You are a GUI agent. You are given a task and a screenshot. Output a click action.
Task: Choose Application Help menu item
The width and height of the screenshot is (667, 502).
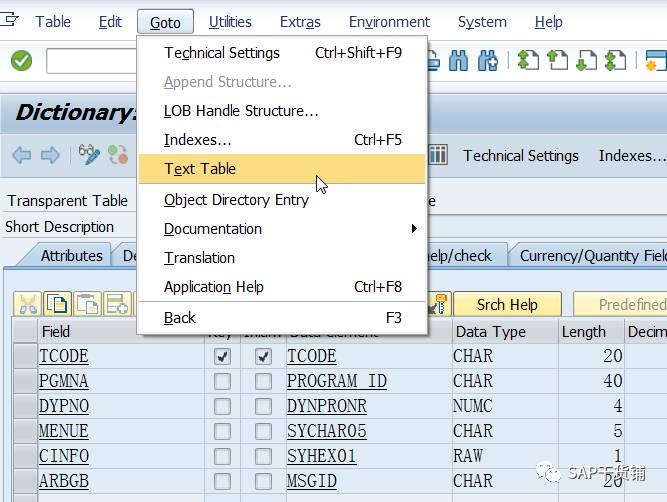tap(282, 287)
